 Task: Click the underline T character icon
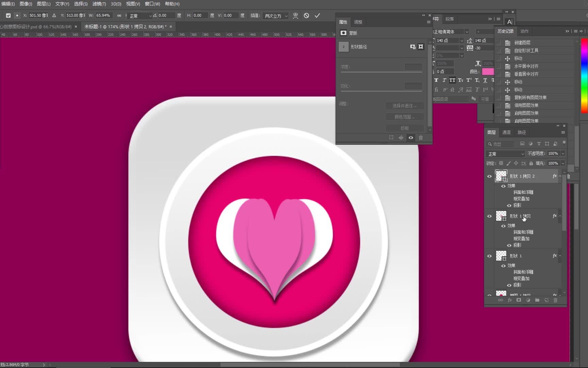485,80
